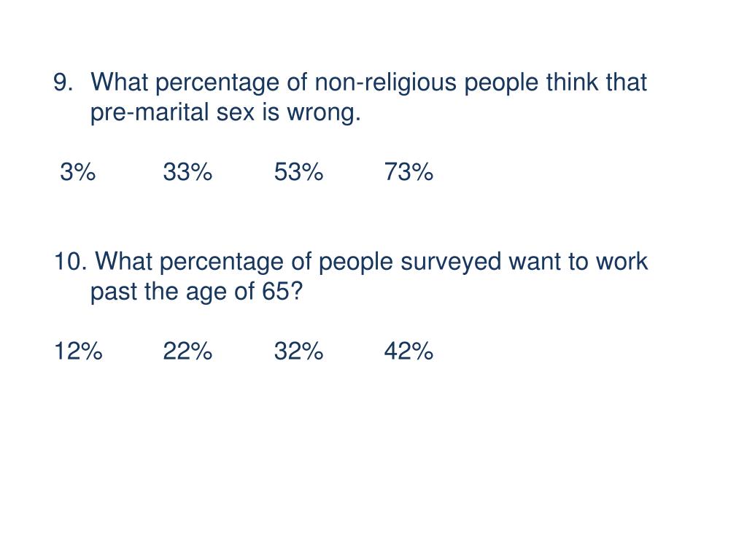Image resolution: width=747 pixels, height=560 pixels.
Task: Pick the 53% answer option
Action: 298,173
